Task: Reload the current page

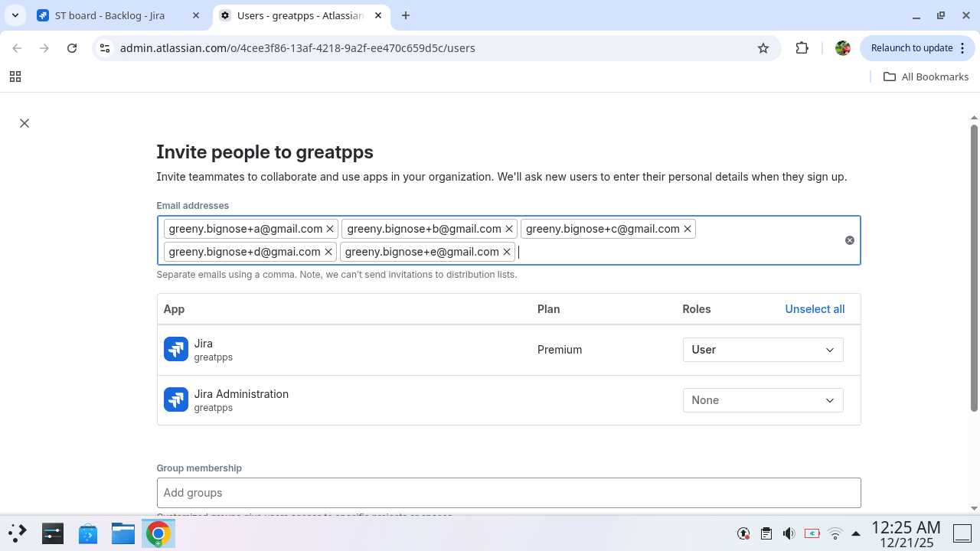Action: [72, 48]
